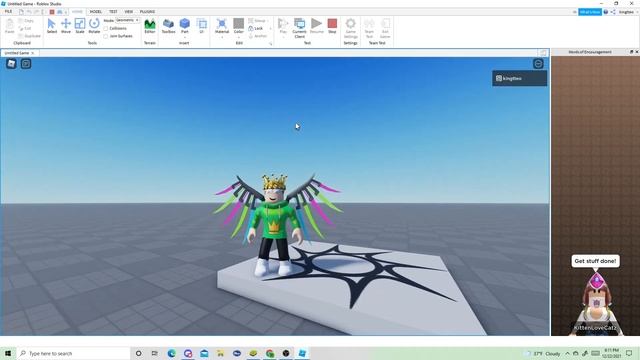640x360 pixels.
Task: Click the Exit Game icon
Action: (x=385, y=23)
